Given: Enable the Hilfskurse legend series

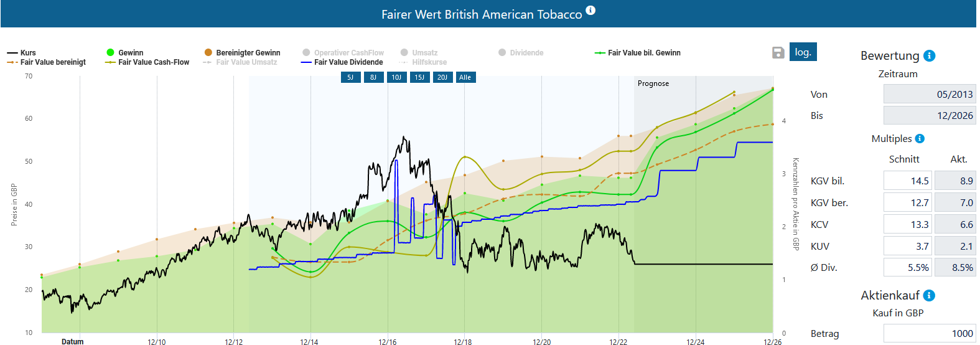Looking at the screenshot, I should (423, 62).
